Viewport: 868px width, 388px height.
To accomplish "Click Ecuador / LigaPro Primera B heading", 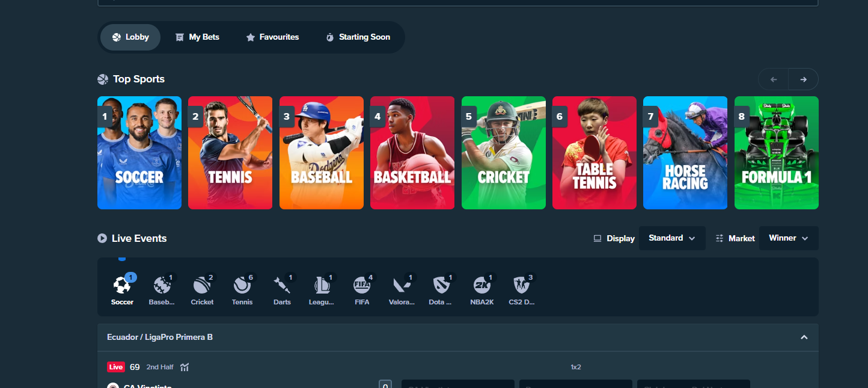I will 160,337.
